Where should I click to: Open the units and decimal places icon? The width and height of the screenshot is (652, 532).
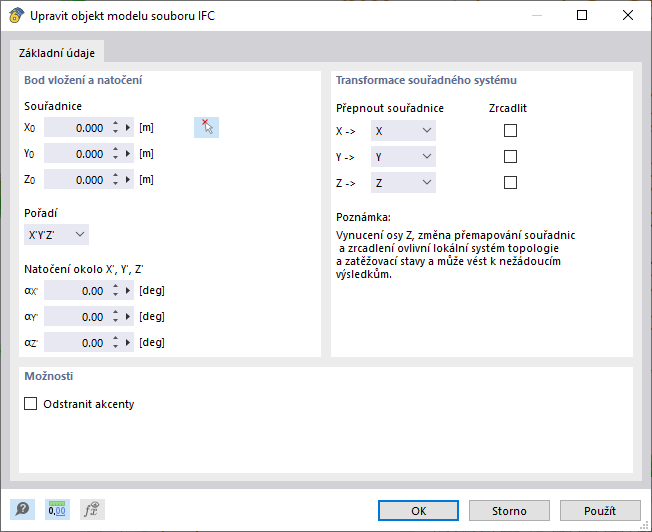pyautogui.click(x=57, y=510)
